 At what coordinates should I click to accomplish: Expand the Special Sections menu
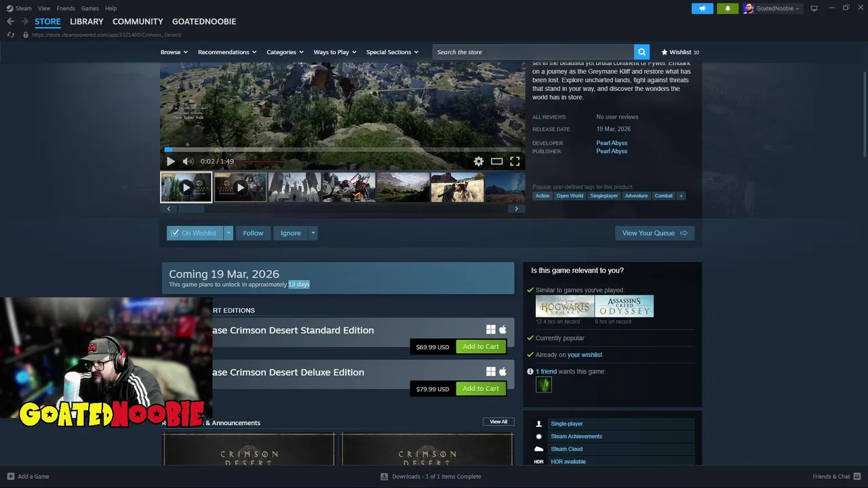pos(392,52)
